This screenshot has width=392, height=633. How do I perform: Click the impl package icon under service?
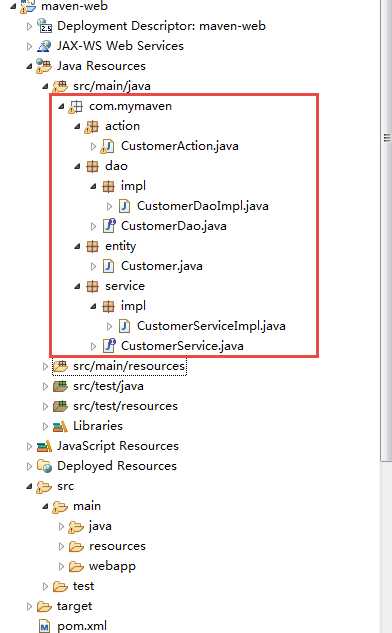pyautogui.click(x=108, y=306)
